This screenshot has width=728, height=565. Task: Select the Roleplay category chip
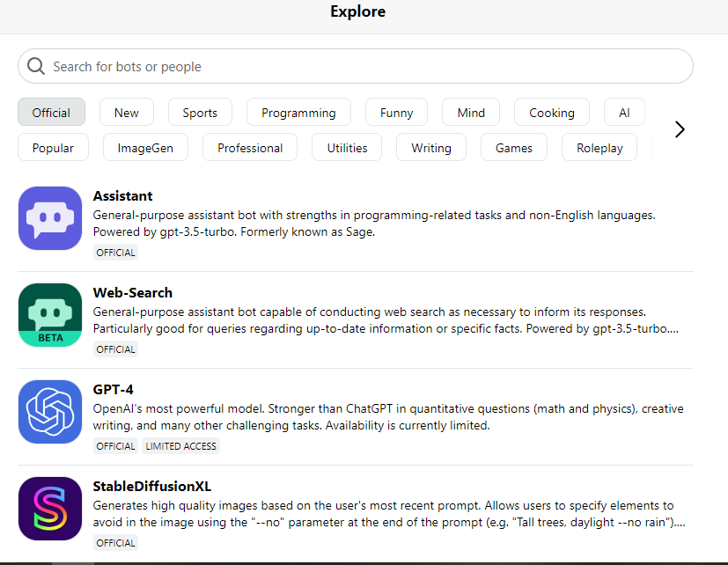click(599, 148)
